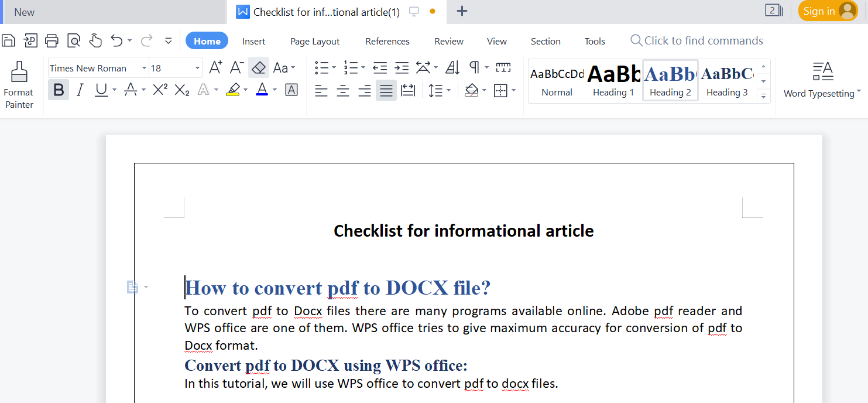Toggle Italic formatting
This screenshot has height=403, width=868.
(x=80, y=90)
